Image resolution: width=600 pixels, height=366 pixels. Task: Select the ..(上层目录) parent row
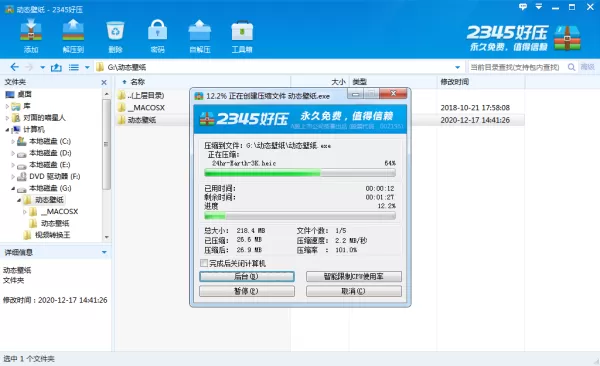[x=145, y=95]
